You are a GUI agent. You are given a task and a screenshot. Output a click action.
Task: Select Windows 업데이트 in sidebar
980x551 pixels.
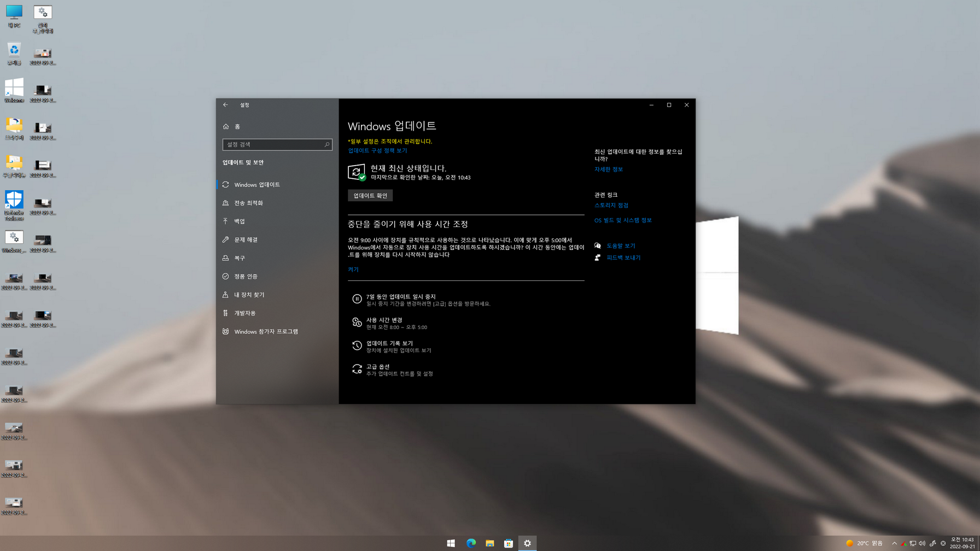coord(277,185)
